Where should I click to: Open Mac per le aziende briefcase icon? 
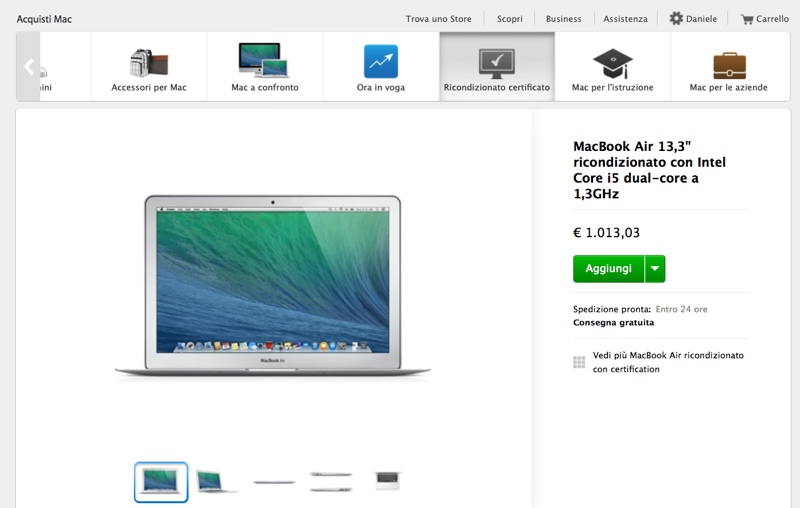(x=729, y=66)
